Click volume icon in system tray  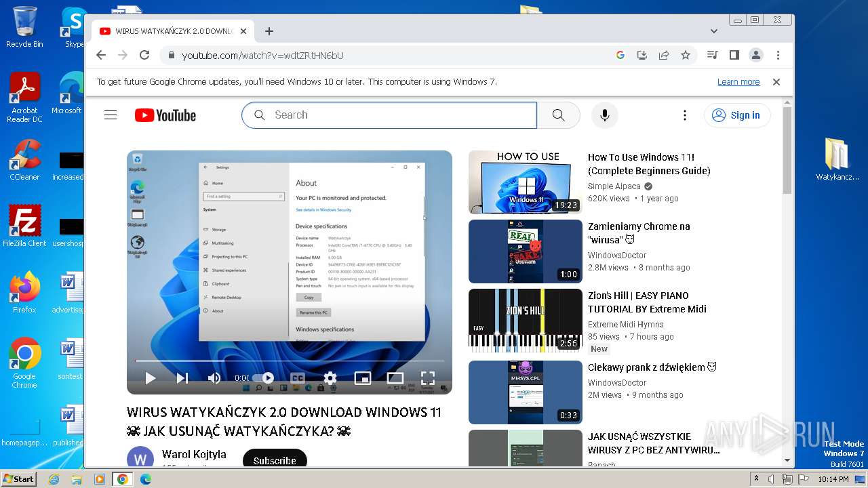coord(771,479)
